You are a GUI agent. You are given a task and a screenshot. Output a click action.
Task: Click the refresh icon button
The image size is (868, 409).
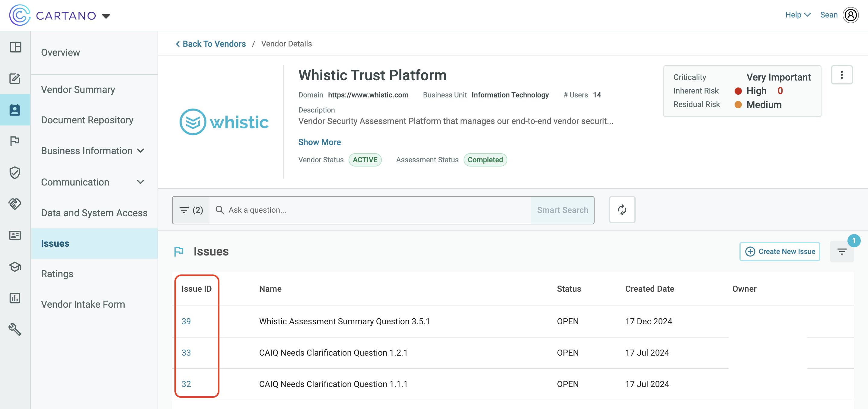[622, 210]
